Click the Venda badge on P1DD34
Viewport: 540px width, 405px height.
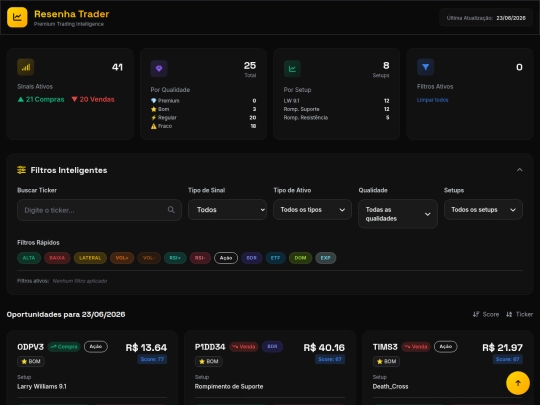tap(244, 347)
